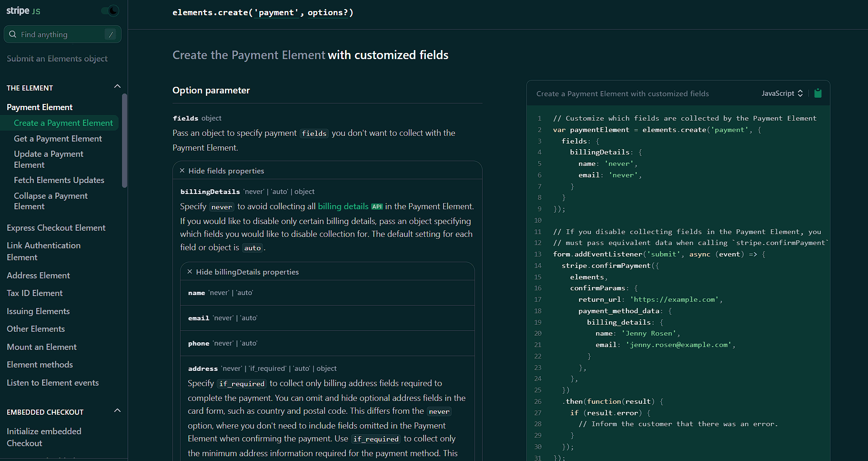Focus the Find anything search field
The image size is (868, 461).
pyautogui.click(x=60, y=34)
